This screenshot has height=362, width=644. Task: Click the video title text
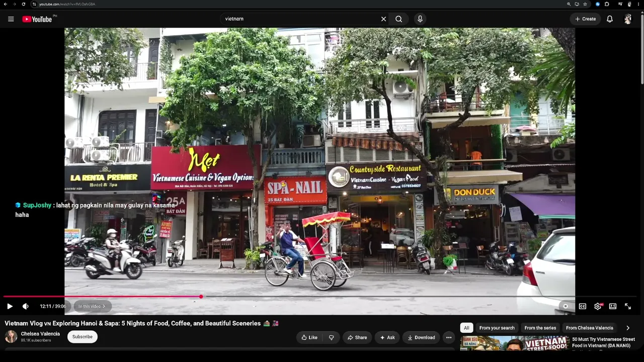click(x=142, y=323)
